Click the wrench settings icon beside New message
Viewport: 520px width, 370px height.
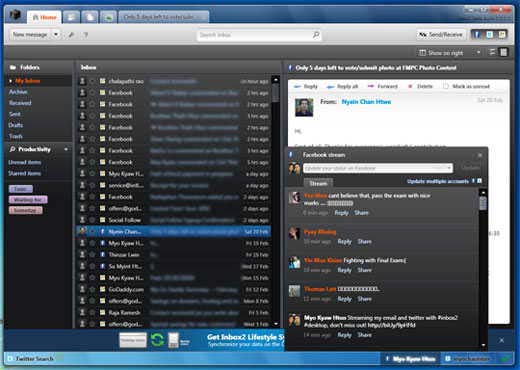click(x=71, y=35)
